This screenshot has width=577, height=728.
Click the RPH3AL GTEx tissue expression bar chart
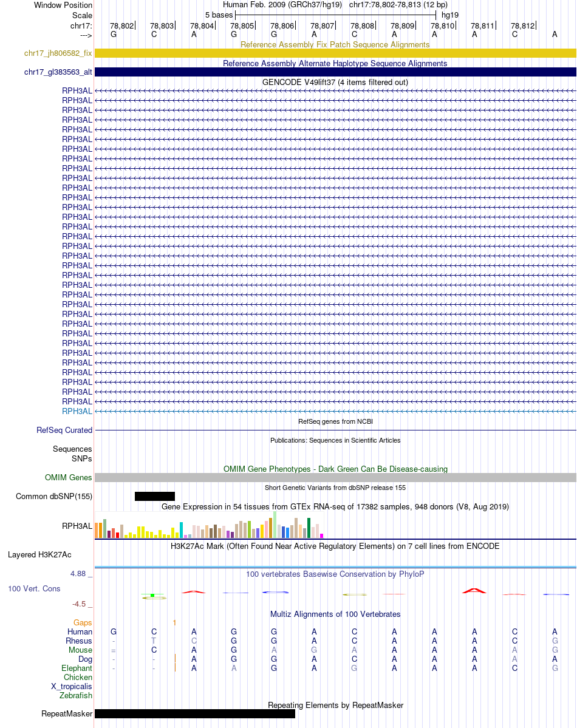coord(209,525)
